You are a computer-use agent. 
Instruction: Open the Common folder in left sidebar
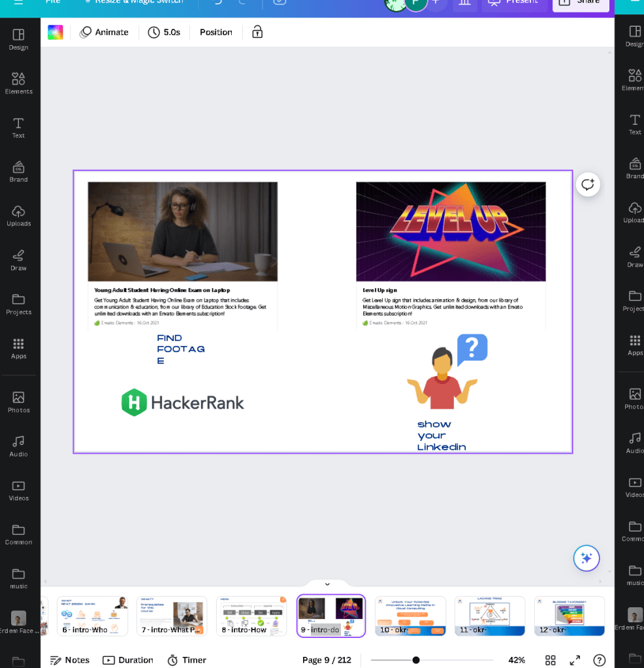tap(18, 535)
